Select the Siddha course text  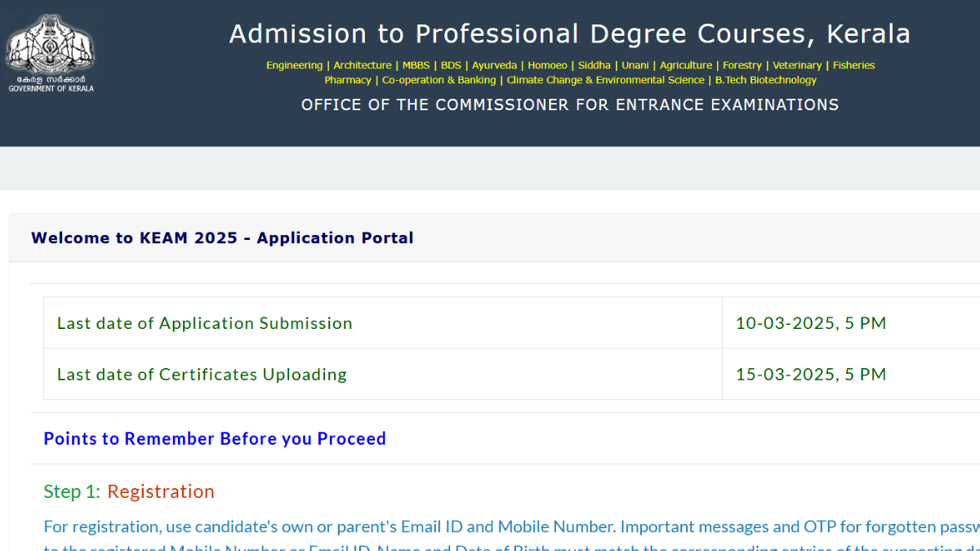[x=595, y=65]
